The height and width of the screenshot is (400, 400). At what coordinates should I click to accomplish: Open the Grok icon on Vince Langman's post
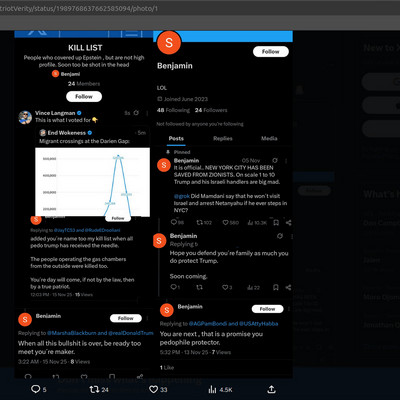[136, 113]
